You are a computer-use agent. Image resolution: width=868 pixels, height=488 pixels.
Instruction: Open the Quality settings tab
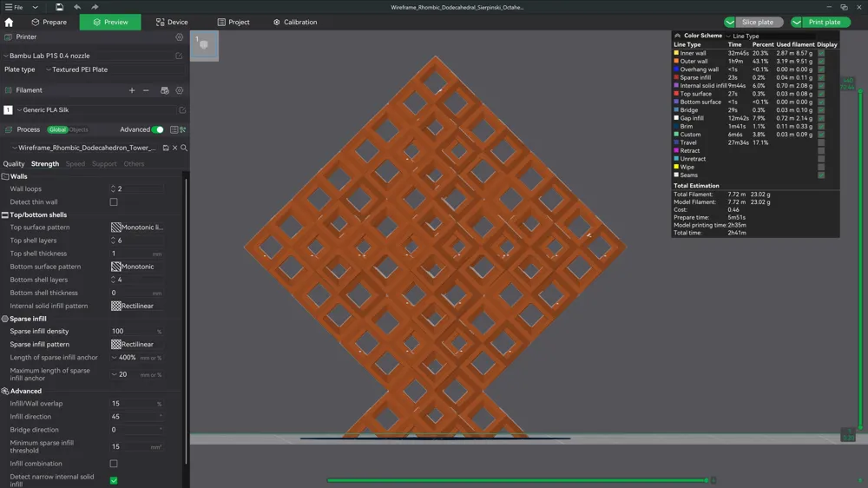[14, 164]
